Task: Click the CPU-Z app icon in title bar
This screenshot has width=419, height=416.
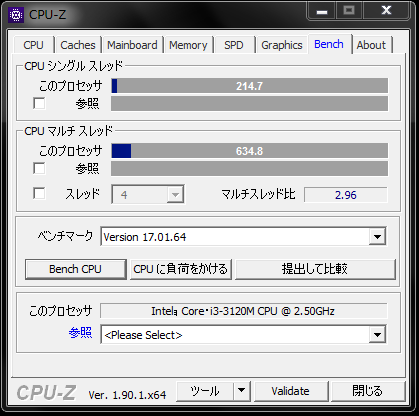Action: 16,15
